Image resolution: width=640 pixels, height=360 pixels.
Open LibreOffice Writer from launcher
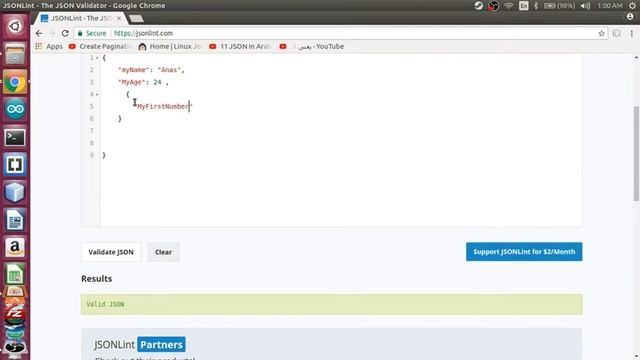[15, 220]
